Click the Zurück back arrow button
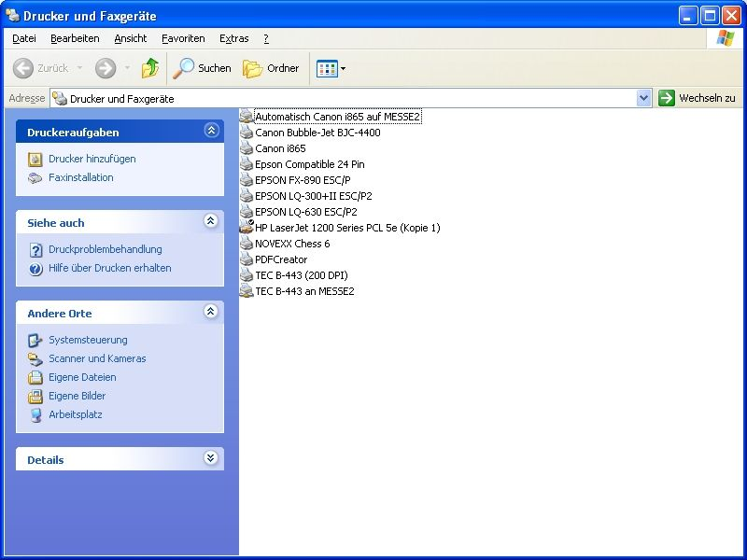This screenshot has height=560, width=747. click(x=22, y=68)
